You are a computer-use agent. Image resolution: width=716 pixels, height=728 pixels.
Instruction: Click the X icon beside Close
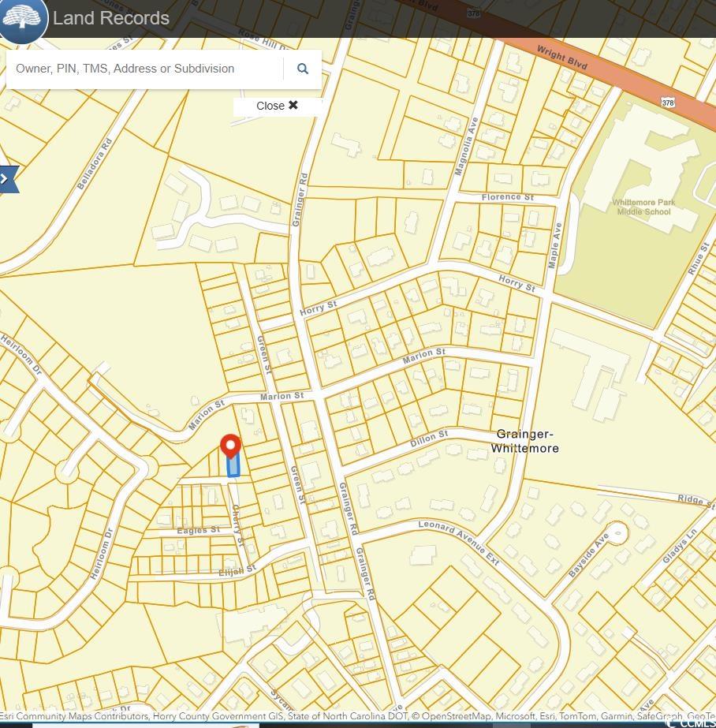[x=293, y=105]
